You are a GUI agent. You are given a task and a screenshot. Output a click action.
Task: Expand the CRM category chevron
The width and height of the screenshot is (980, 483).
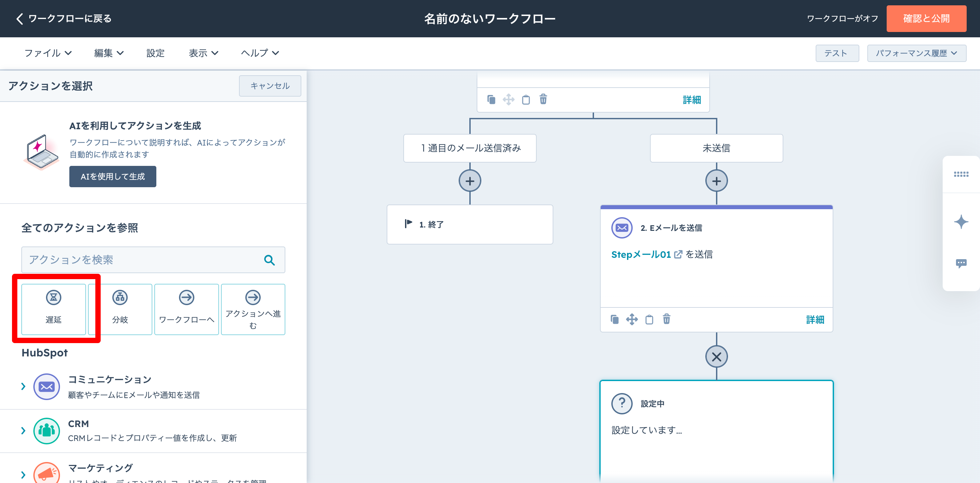tap(23, 431)
